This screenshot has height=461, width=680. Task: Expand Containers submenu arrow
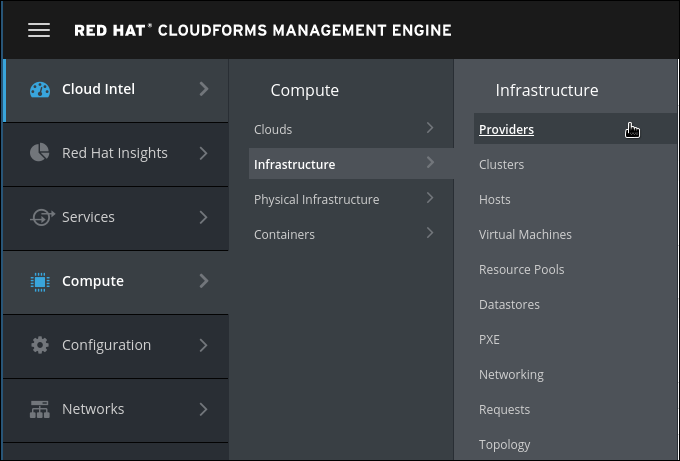point(430,233)
